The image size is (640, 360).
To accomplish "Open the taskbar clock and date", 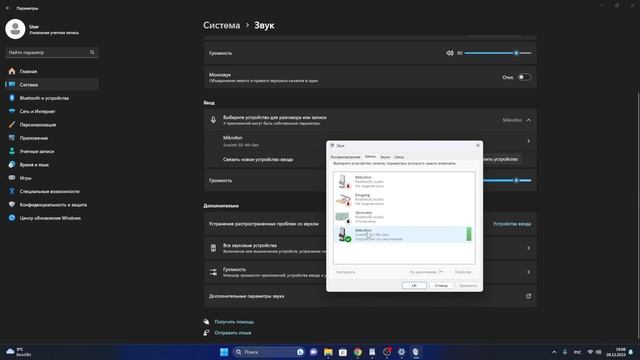I will click(616, 352).
